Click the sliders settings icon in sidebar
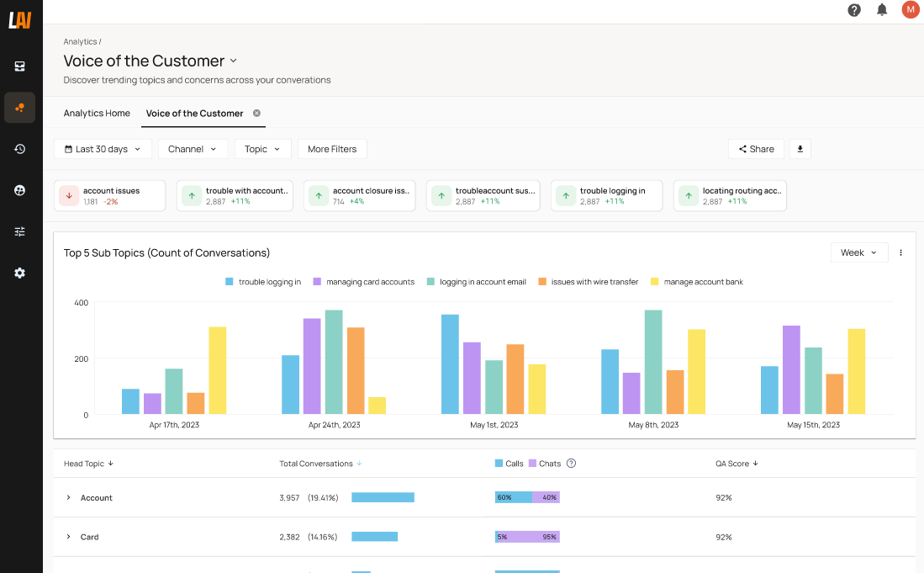The height and width of the screenshot is (573, 924). point(19,231)
